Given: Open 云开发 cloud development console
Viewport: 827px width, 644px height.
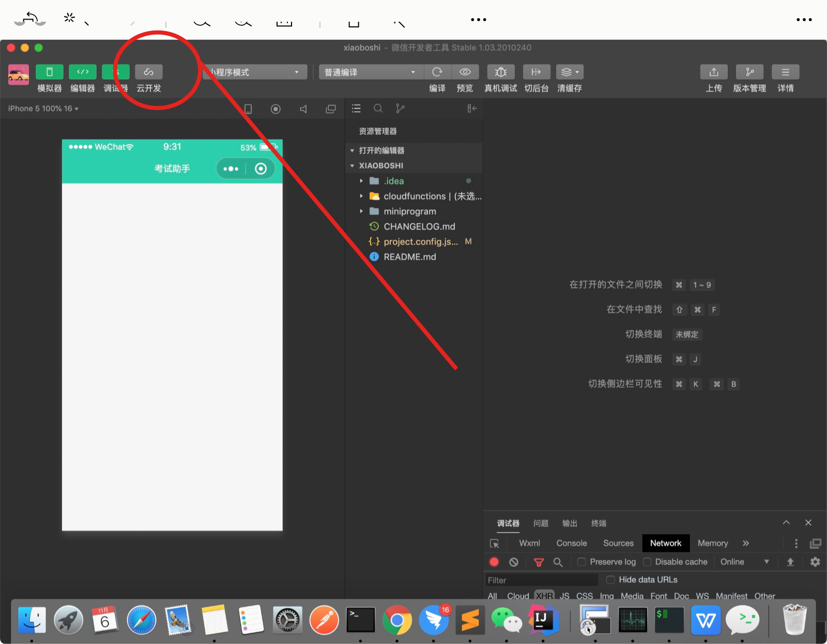Looking at the screenshot, I should click(x=149, y=72).
